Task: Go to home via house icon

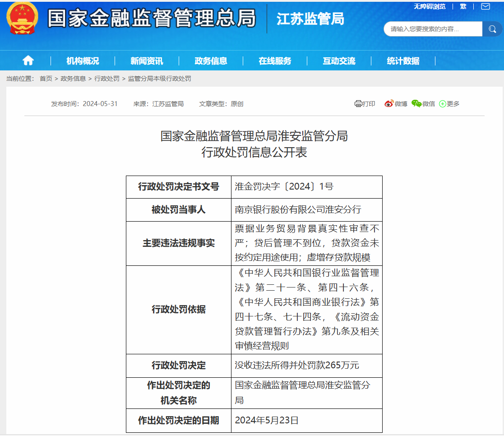Action: tap(28, 60)
